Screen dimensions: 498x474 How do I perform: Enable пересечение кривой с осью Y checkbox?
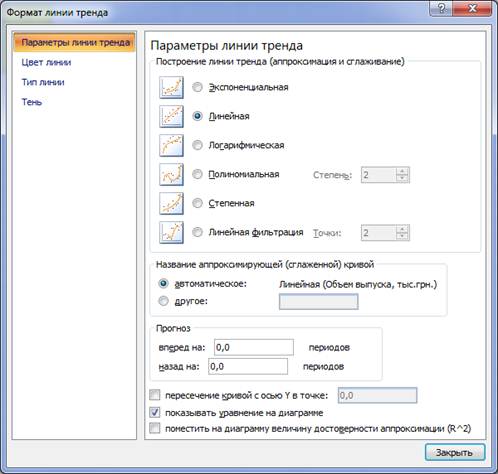[x=155, y=395]
